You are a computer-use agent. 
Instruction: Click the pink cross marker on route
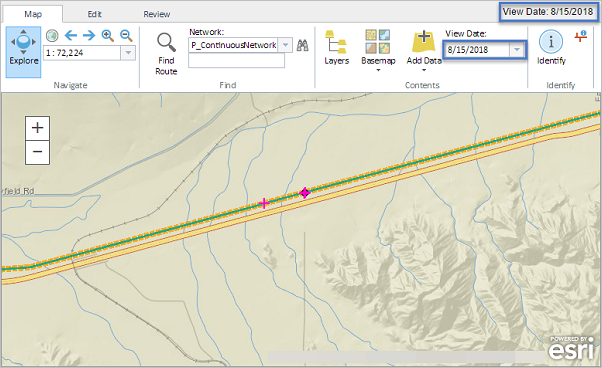[264, 203]
